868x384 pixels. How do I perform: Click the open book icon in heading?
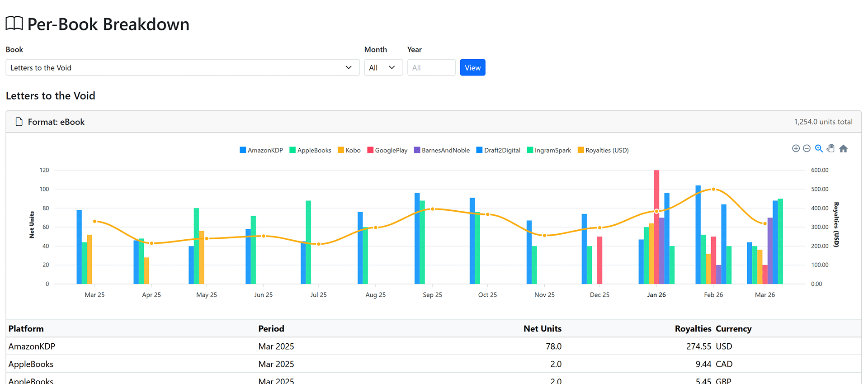[x=14, y=24]
